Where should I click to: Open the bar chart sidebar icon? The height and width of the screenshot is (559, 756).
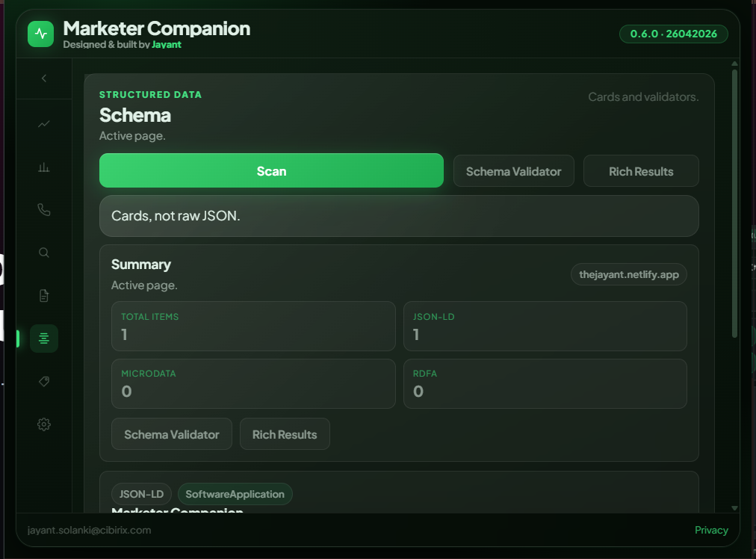click(x=44, y=167)
